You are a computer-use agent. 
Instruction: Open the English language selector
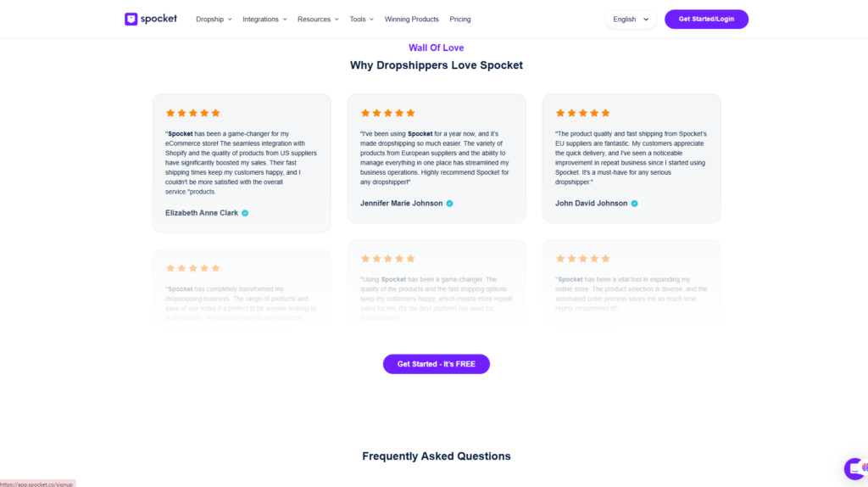pos(631,20)
